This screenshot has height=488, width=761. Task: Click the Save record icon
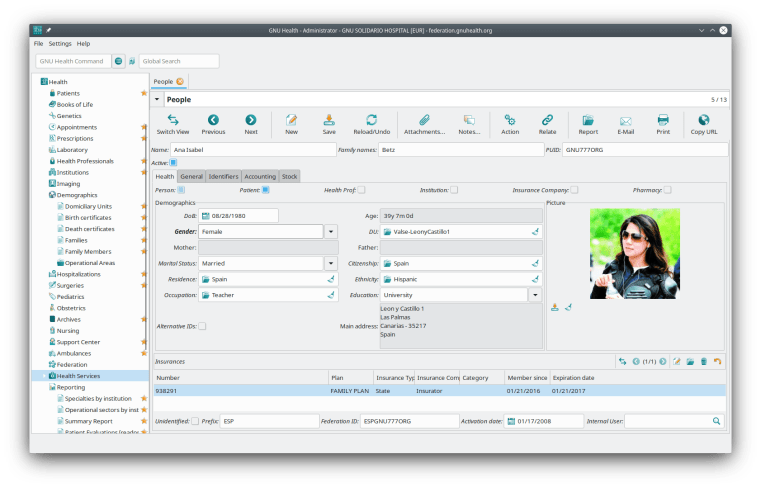pyautogui.click(x=329, y=121)
